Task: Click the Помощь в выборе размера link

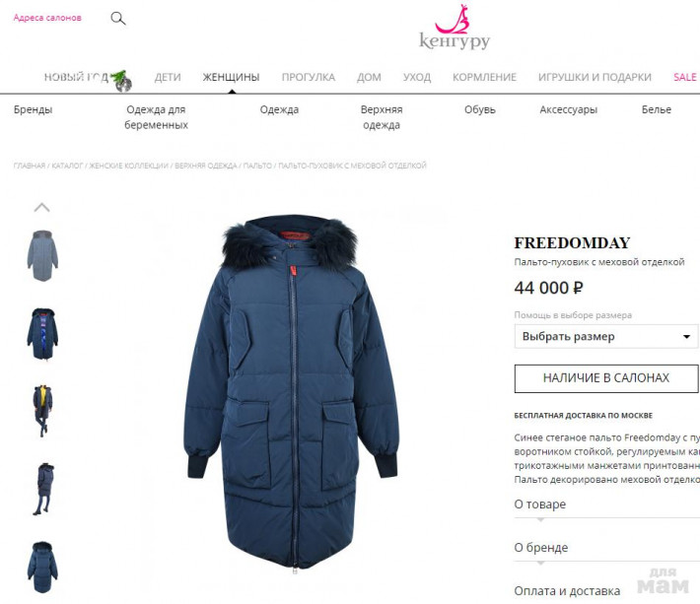Action: coord(573,315)
